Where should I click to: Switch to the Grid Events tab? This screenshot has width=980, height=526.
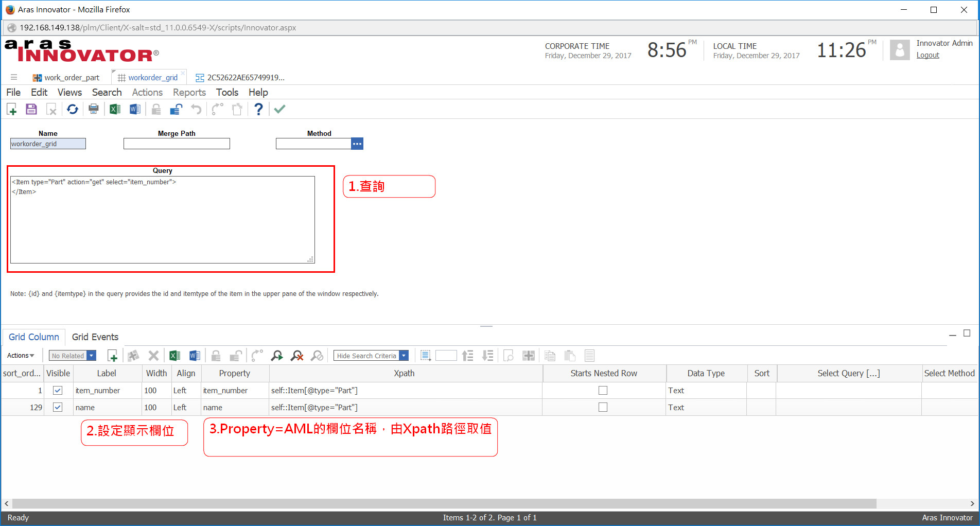pyautogui.click(x=95, y=337)
